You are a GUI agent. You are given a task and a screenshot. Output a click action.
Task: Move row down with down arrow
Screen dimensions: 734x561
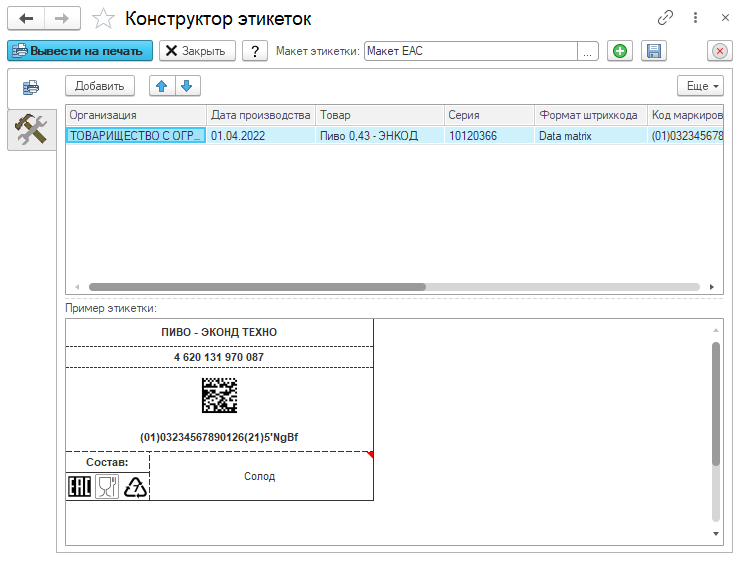(x=186, y=86)
